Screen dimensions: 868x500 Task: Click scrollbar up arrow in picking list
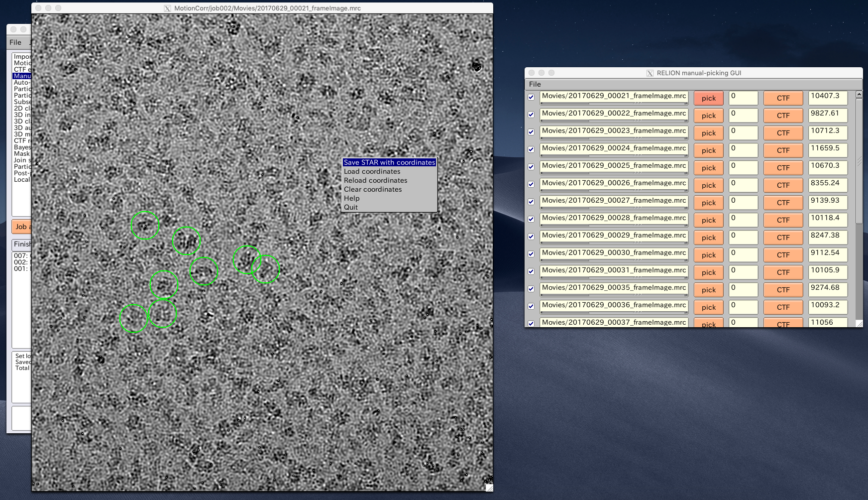[859, 94]
